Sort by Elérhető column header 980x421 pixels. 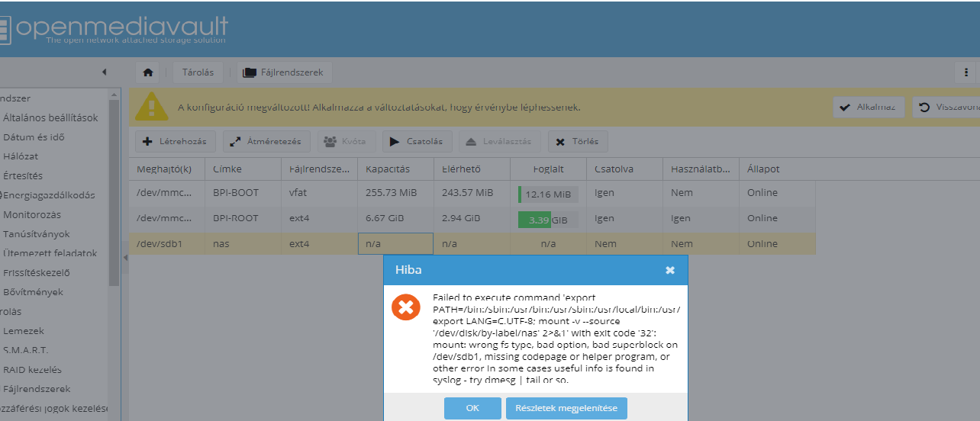(x=472, y=169)
